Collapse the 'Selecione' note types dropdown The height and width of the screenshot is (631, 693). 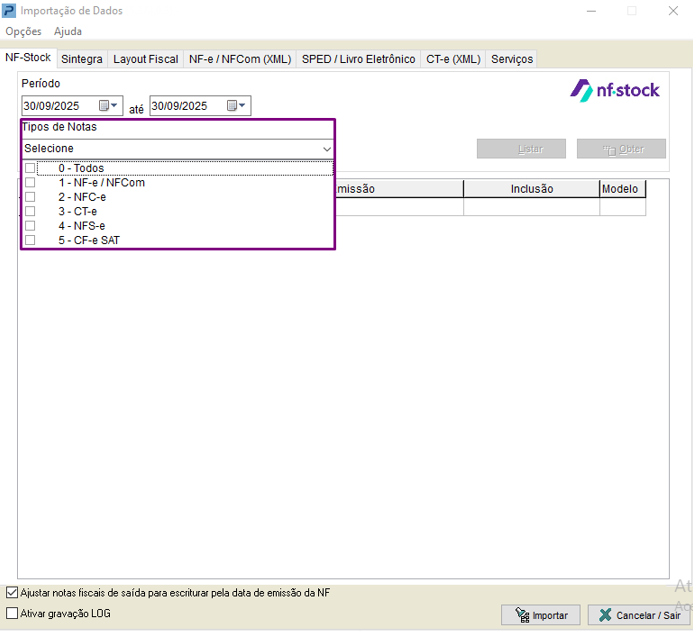pos(327,149)
